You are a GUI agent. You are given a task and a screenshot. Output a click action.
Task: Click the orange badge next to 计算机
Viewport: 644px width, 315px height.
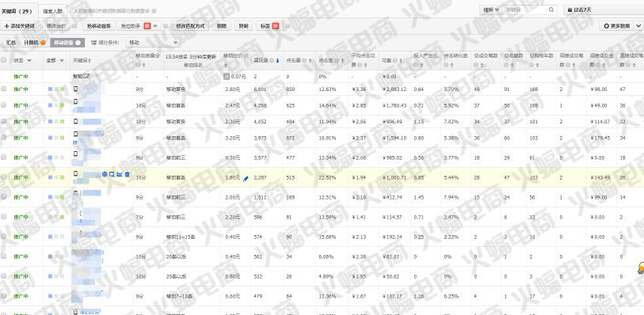pos(43,43)
